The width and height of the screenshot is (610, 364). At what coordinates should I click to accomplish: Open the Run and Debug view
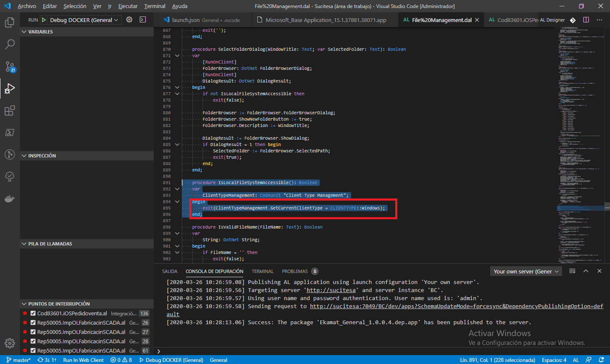[x=10, y=88]
